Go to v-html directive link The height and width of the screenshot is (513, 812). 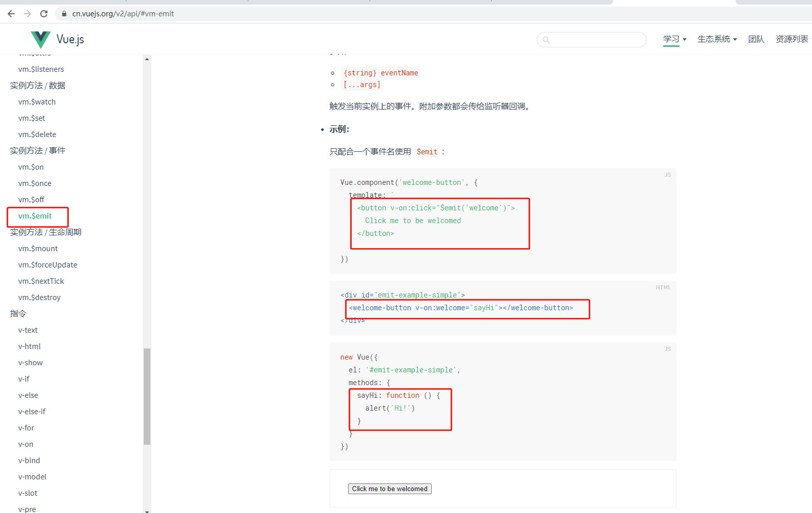tap(30, 346)
